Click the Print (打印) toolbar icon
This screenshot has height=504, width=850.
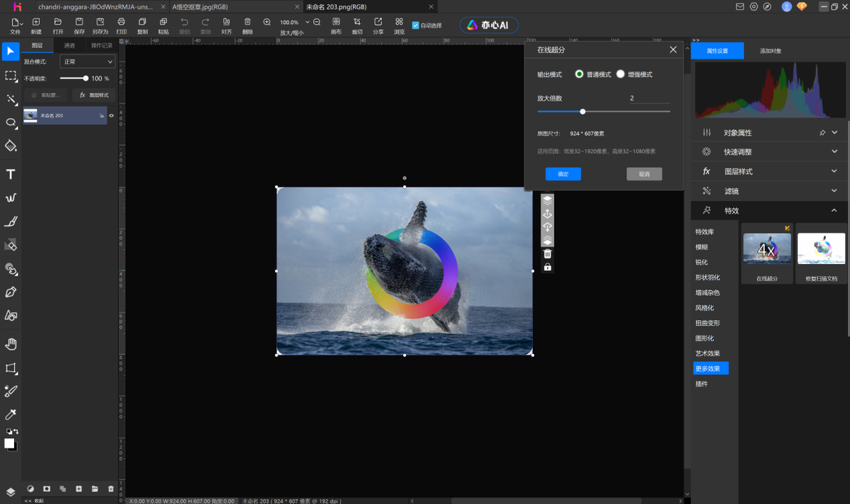pos(121,23)
